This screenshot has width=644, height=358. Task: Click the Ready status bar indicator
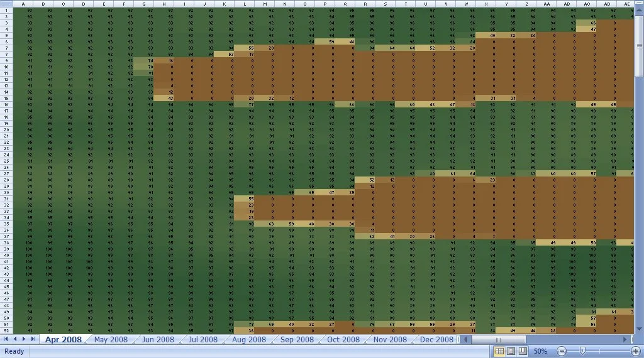coord(14,351)
